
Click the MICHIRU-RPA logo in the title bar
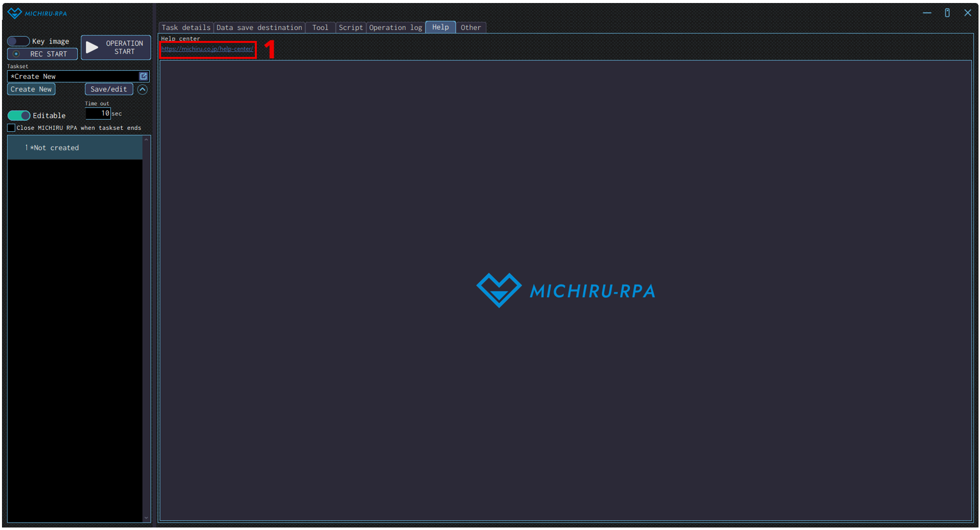pyautogui.click(x=37, y=13)
